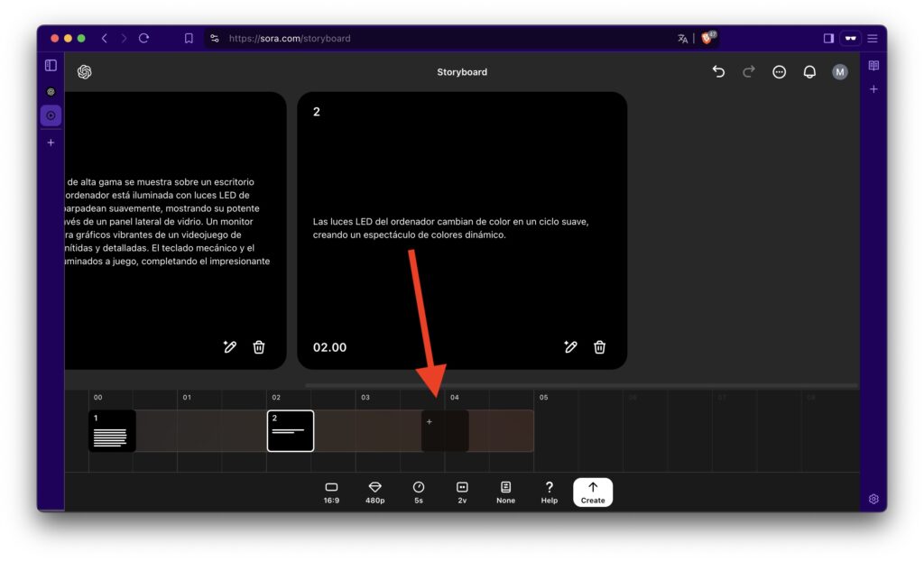The width and height of the screenshot is (924, 561).
Task: Click the 02.00 timestamp on card 2
Action: click(329, 347)
